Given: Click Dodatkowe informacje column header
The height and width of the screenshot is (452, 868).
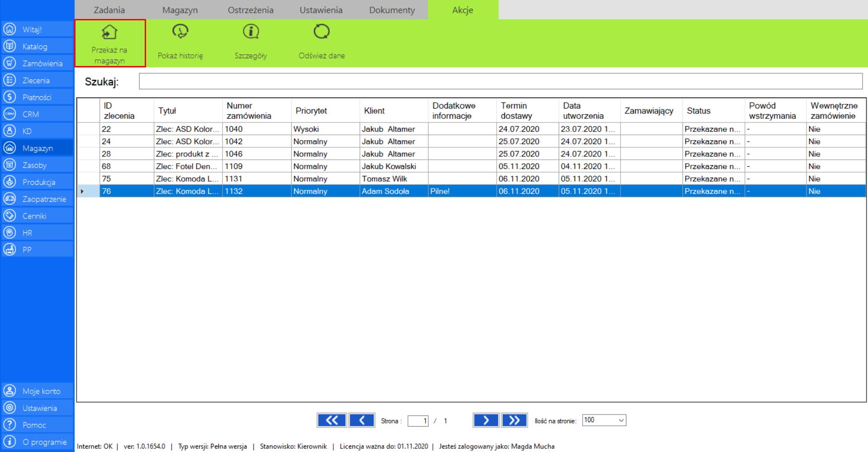Looking at the screenshot, I should pos(462,111).
